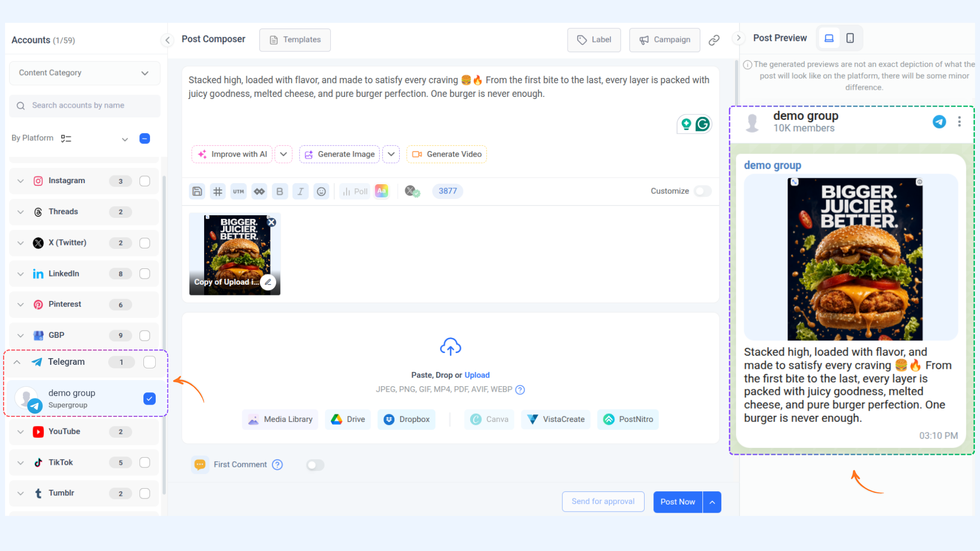Screen dimensions: 980x551
Task: Switch preview to desktop view
Action: point(829,38)
